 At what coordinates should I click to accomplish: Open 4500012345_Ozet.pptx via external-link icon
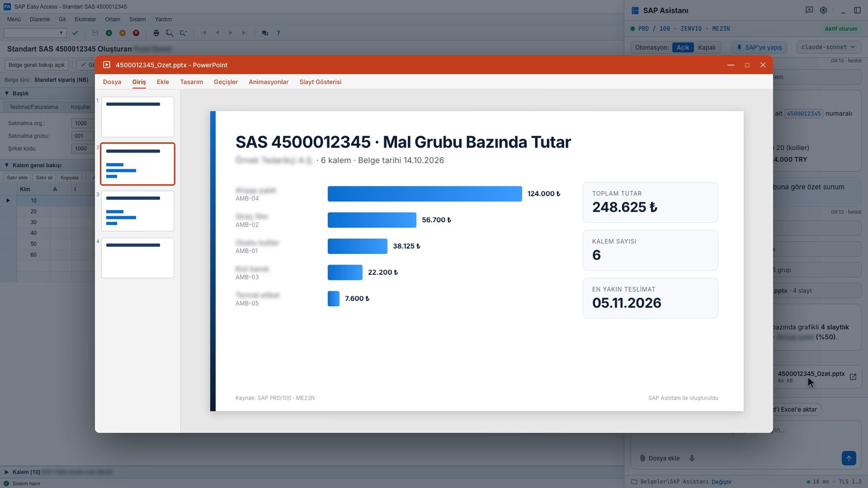pyautogui.click(x=853, y=377)
